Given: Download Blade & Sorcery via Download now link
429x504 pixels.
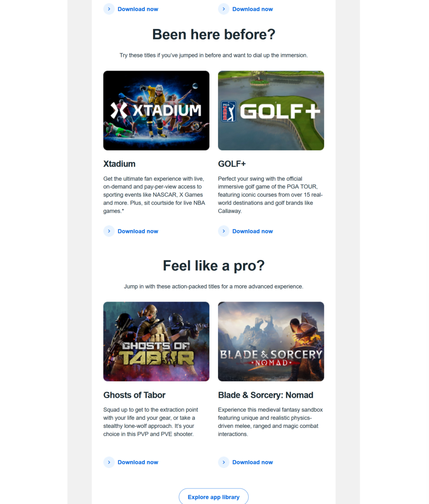Looking at the screenshot, I should coord(252,462).
